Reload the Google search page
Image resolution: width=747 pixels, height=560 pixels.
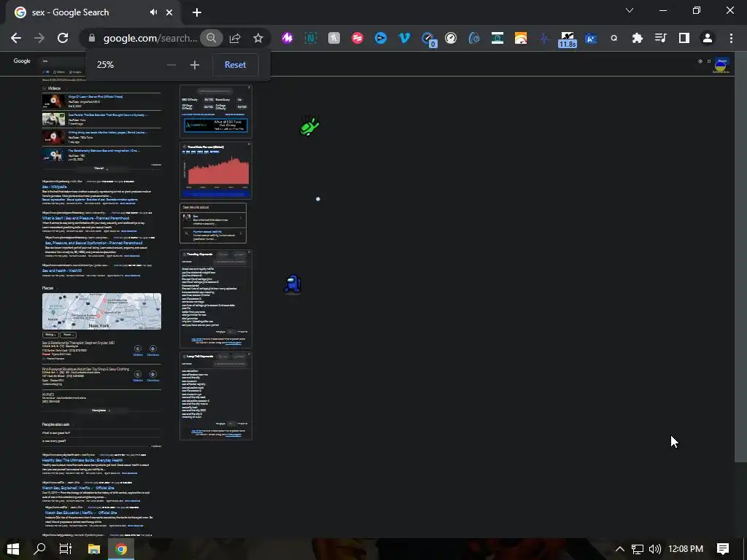tap(63, 38)
